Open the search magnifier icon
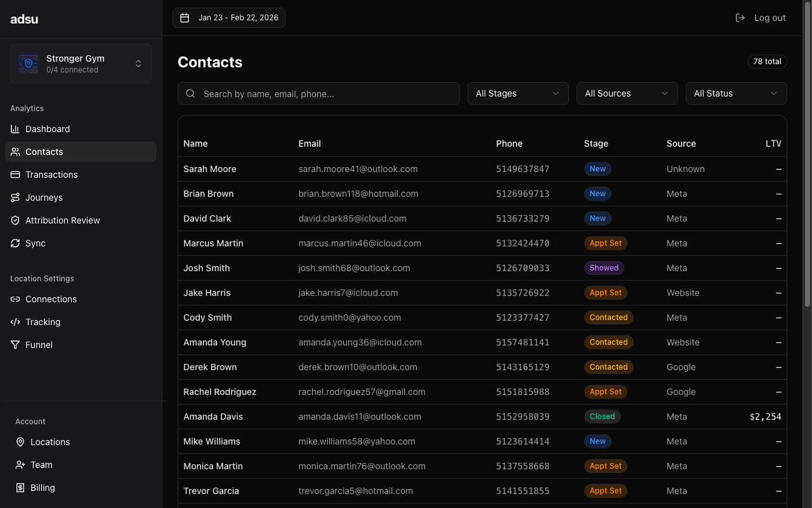 (190, 93)
